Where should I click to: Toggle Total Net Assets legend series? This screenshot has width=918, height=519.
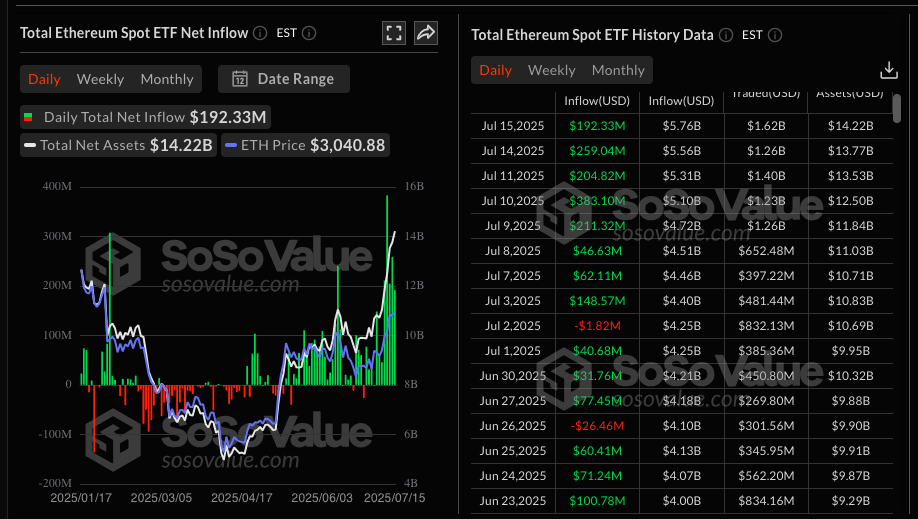[118, 145]
